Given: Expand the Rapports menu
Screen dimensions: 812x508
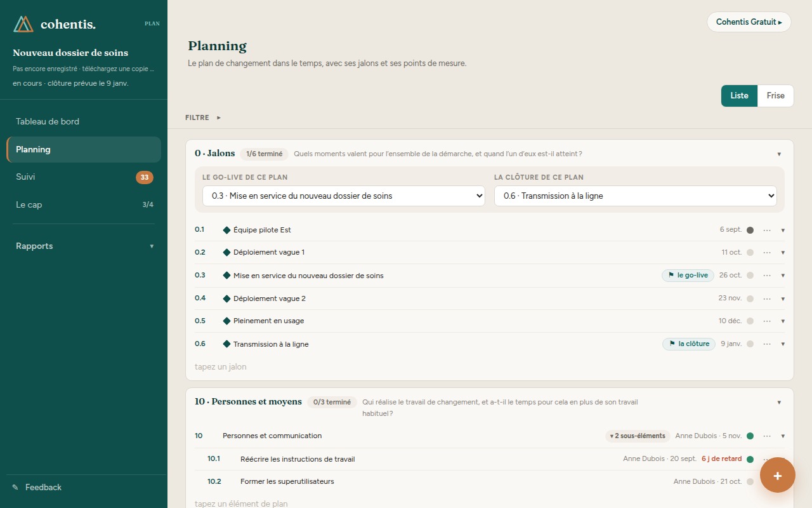Looking at the screenshot, I should coord(84,246).
